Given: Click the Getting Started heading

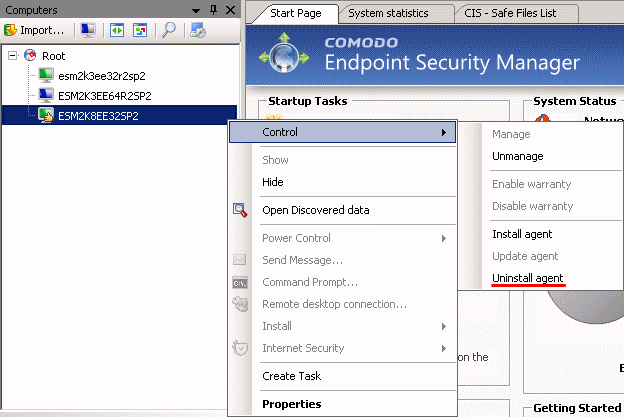Looking at the screenshot, I should tap(577, 408).
